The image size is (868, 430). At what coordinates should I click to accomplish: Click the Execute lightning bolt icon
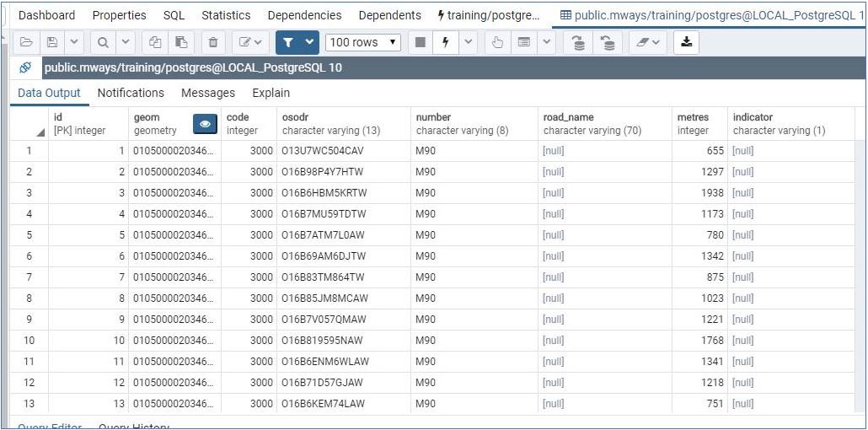446,42
